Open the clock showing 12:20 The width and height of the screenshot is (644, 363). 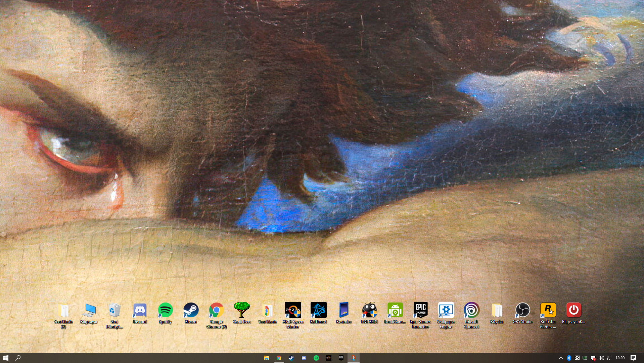620,358
